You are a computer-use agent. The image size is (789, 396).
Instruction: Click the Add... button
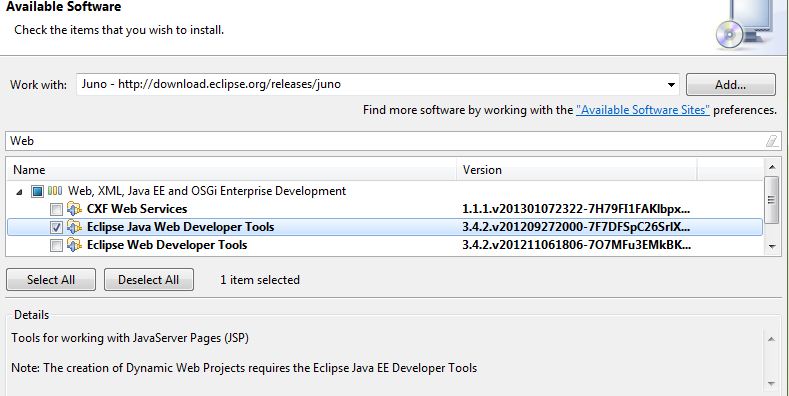(x=731, y=85)
